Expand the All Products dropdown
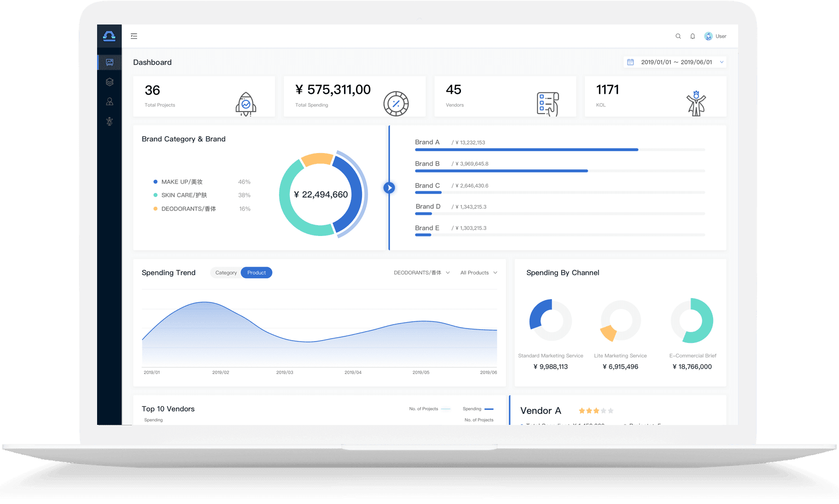The height and width of the screenshot is (504, 839). tap(479, 273)
